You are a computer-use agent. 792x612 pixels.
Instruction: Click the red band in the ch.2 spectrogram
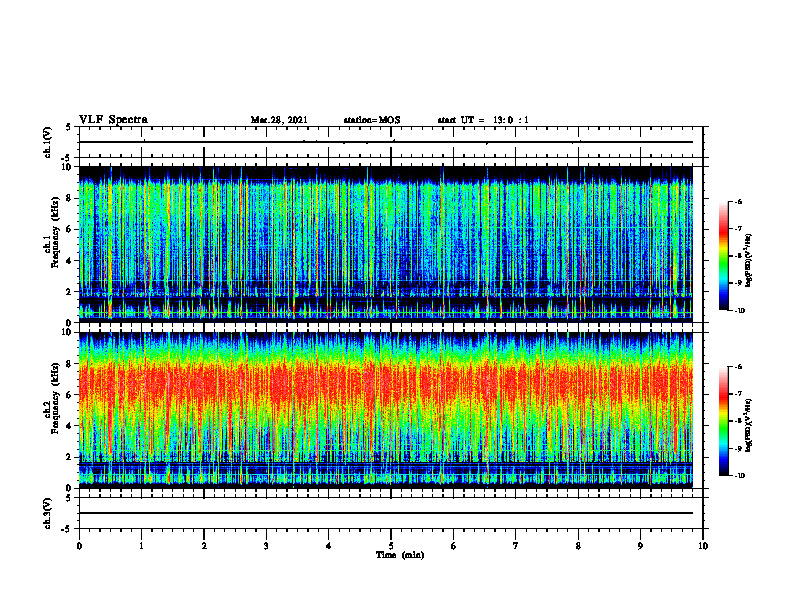[x=386, y=384]
